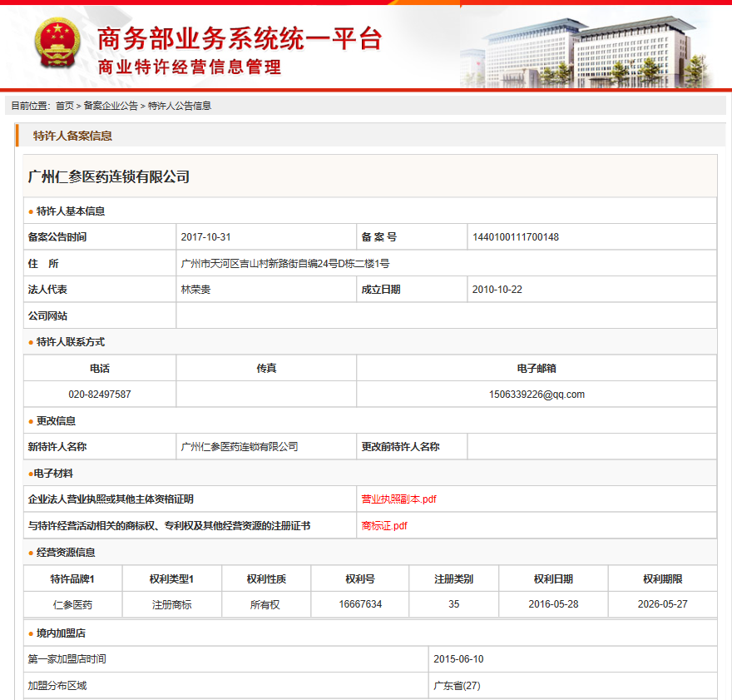Select the email 1506339226@qq.com

click(537, 395)
